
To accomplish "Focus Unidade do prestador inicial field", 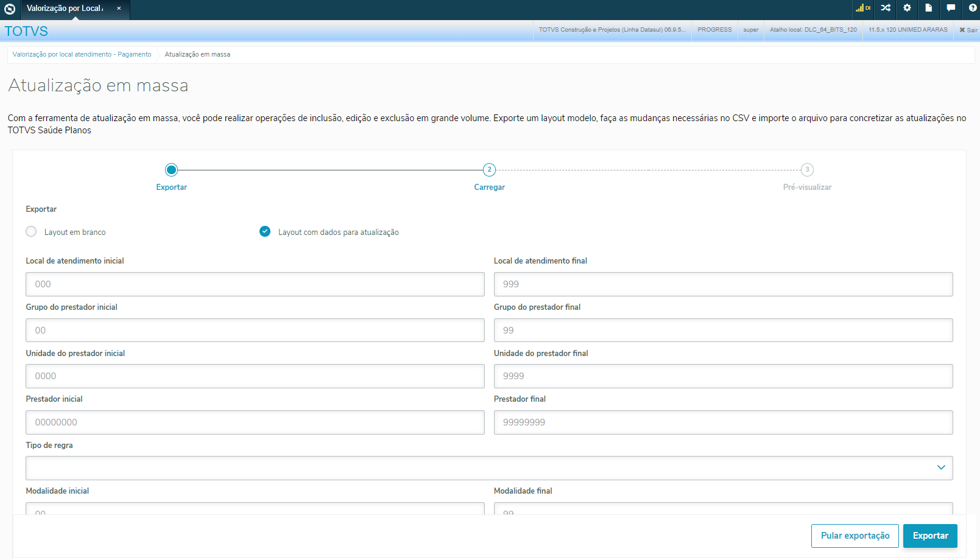I will (255, 376).
